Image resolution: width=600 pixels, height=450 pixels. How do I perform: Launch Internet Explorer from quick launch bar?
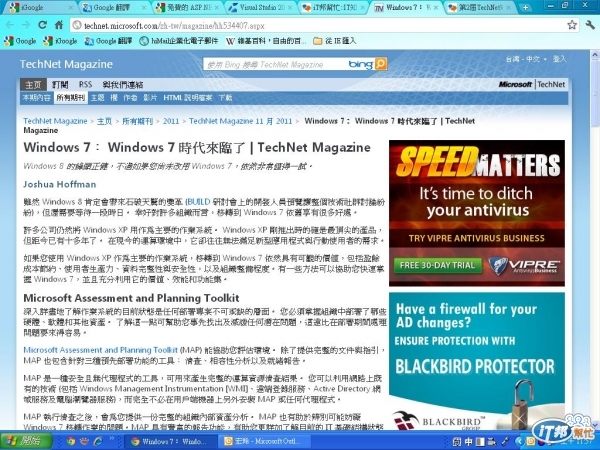pos(98,441)
